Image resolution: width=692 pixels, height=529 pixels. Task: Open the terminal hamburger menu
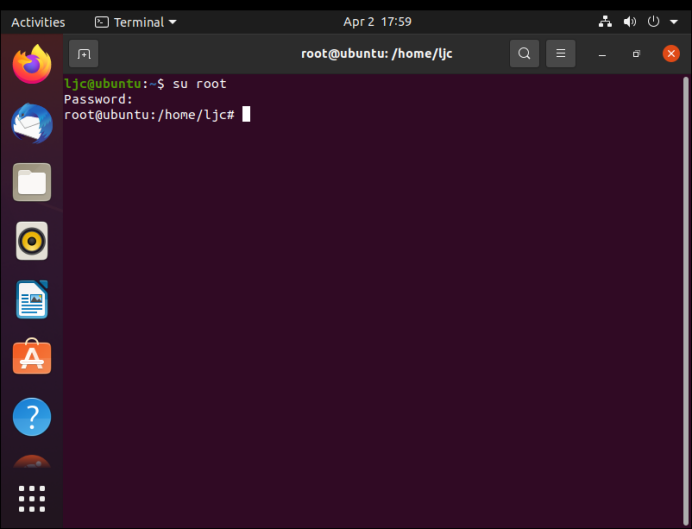[x=560, y=54]
